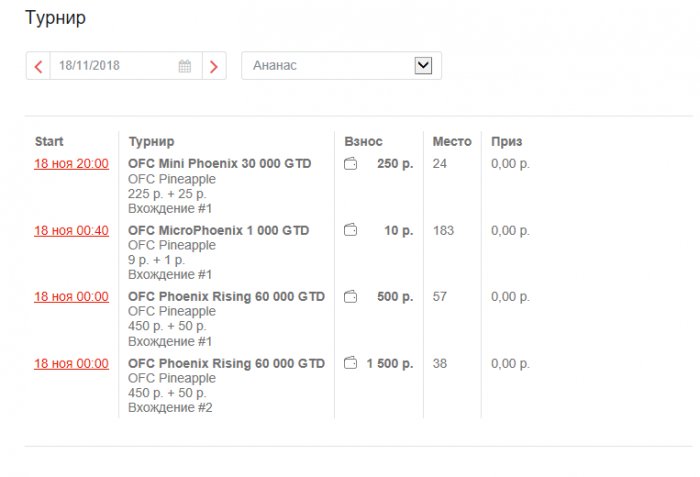
Task: Click wallet icon beside 10 р. buy-in
Action: 351,231
